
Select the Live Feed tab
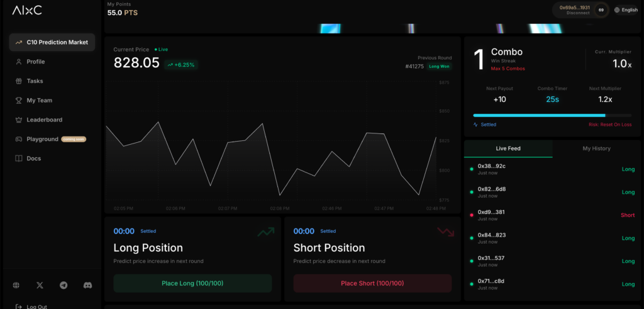pyautogui.click(x=508, y=149)
